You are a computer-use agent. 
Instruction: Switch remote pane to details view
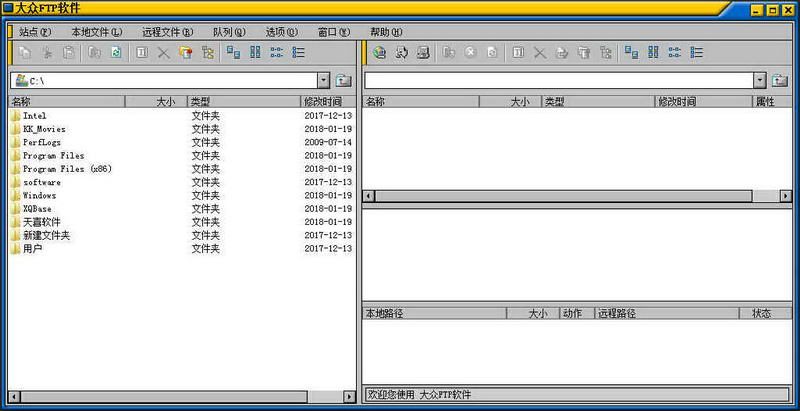coord(696,53)
